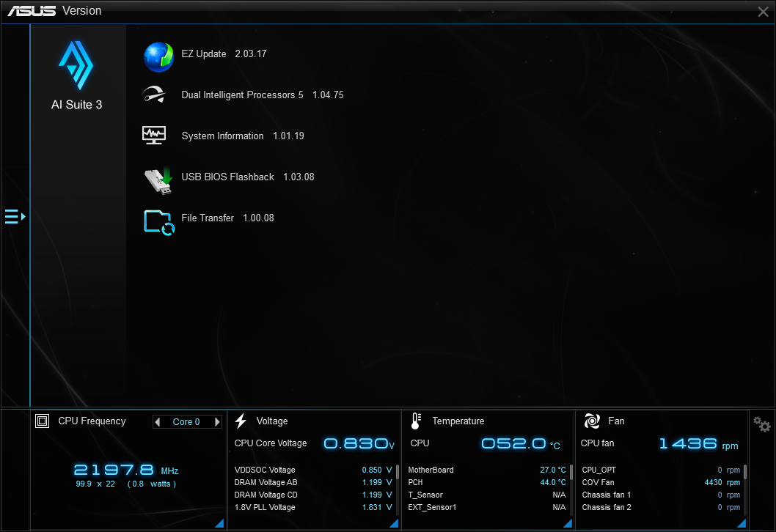Click USB BIOS Flashback 1.03.08 text
The image size is (776, 532).
pos(247,177)
